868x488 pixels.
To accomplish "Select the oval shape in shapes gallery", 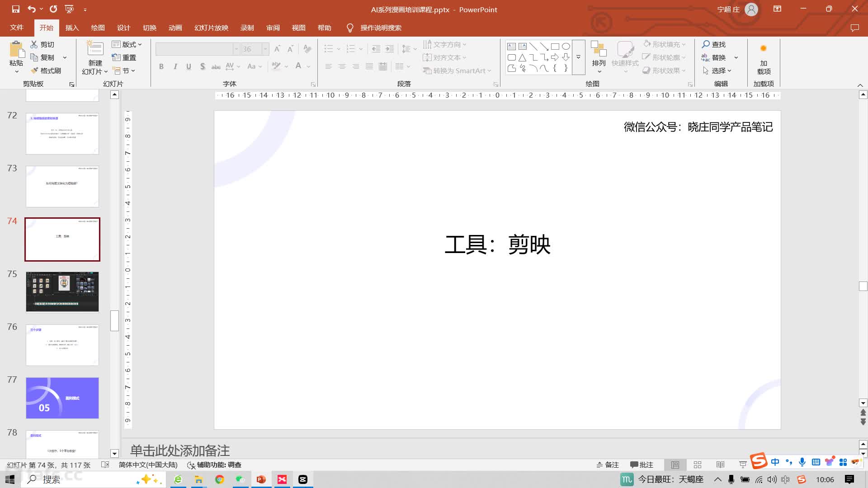I will (566, 46).
